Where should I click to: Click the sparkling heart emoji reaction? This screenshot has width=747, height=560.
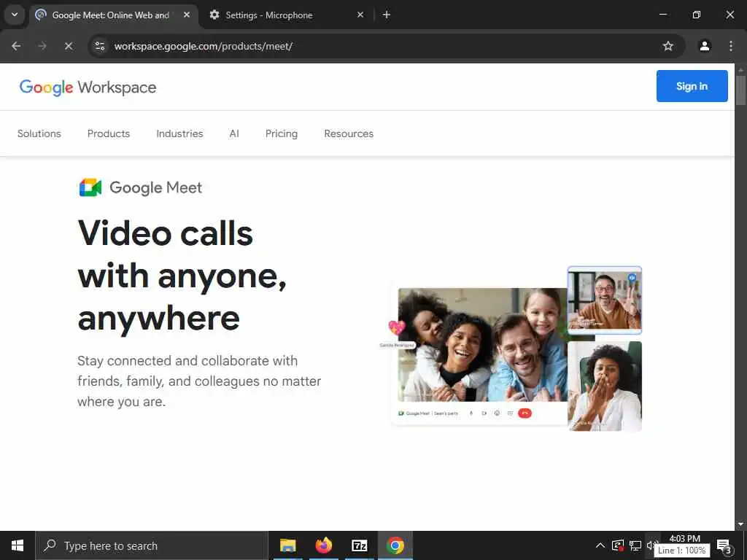point(396,327)
